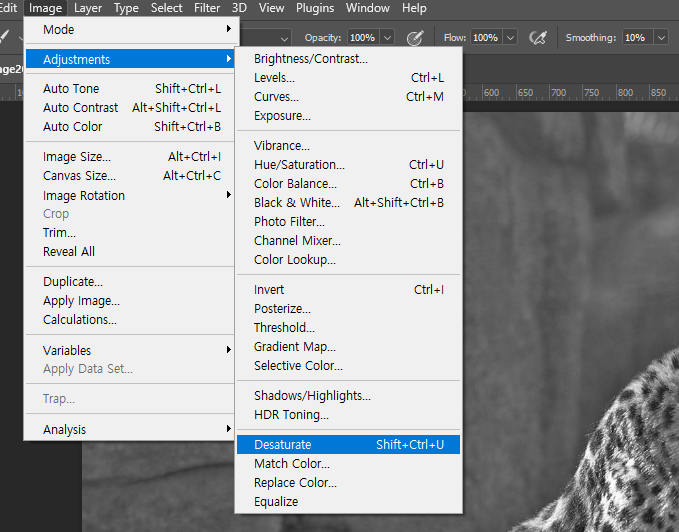Select Vibrance adjustment
This screenshot has height=532, width=679.
[x=348, y=145]
